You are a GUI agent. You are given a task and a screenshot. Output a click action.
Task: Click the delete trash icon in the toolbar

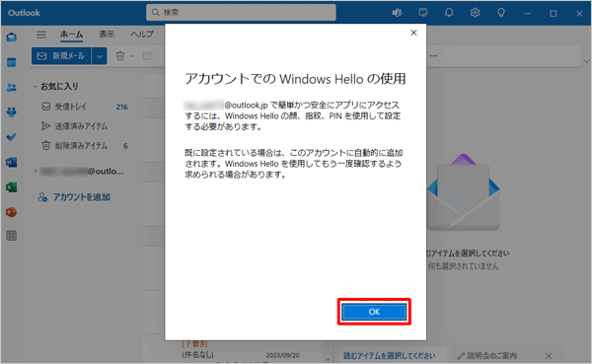120,56
